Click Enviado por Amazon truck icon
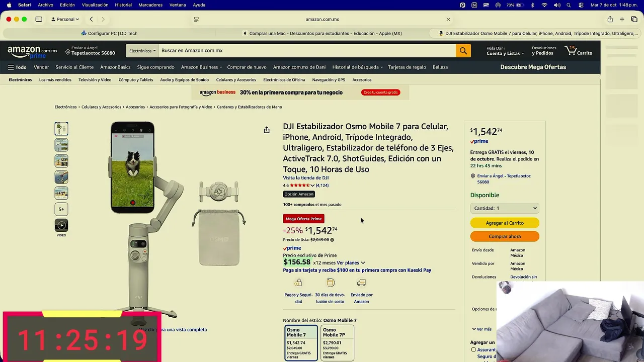 (361, 283)
